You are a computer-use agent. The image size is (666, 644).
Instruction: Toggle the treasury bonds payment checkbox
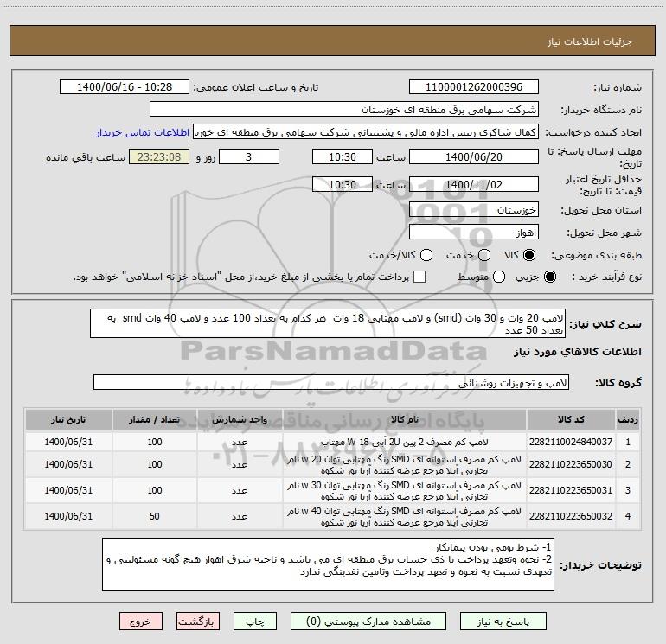tap(419, 277)
